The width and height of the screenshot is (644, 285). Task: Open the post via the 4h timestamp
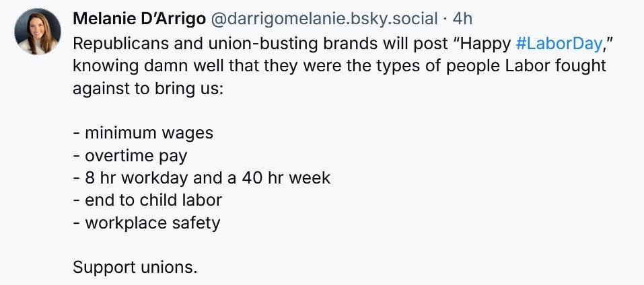click(463, 19)
